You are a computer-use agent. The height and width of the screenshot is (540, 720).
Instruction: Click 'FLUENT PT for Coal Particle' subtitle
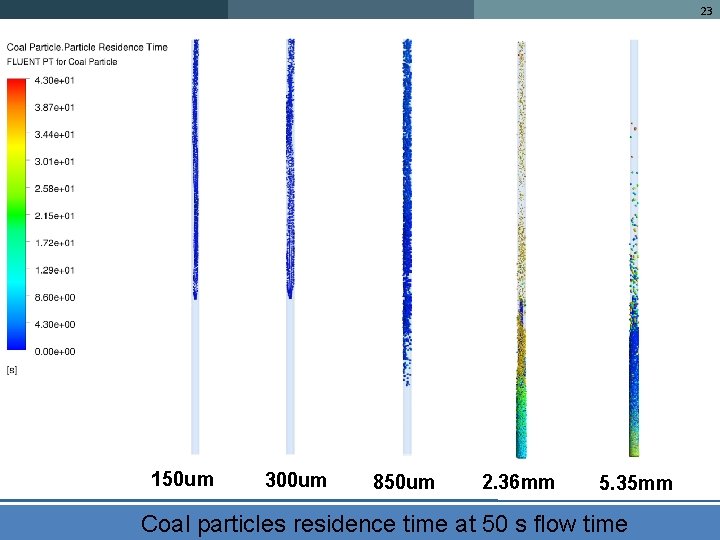point(62,62)
